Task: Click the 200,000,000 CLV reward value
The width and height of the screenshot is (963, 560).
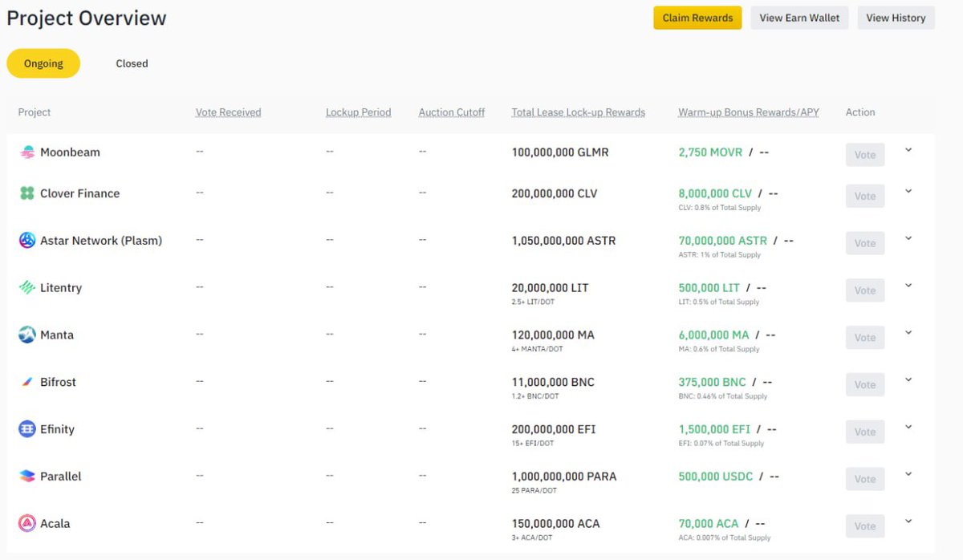Action: 555,193
